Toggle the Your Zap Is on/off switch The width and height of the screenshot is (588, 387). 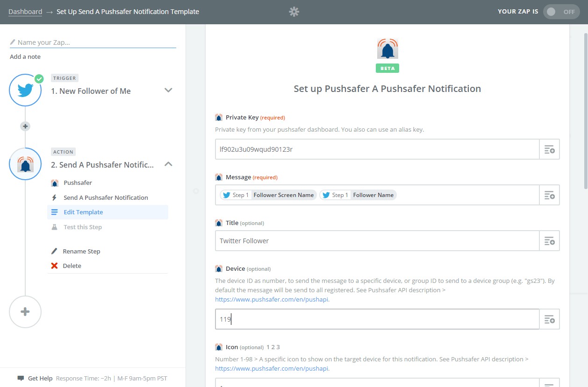561,12
